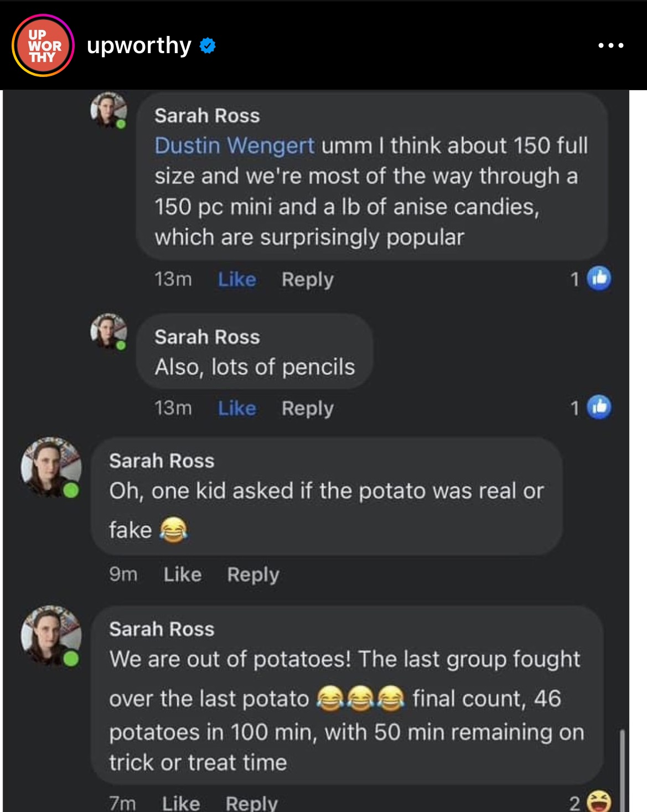Open the Dustin Wengert mention link
The height and width of the screenshot is (812, 647).
(234, 146)
